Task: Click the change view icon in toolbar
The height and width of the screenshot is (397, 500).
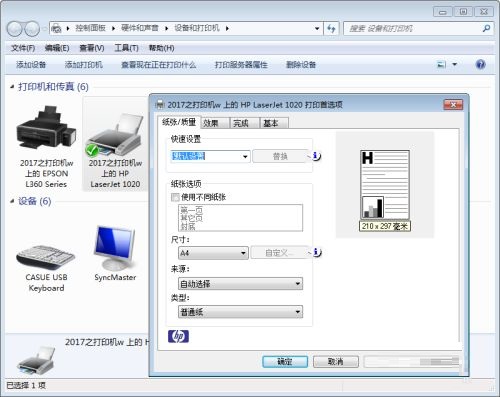Action: (441, 65)
